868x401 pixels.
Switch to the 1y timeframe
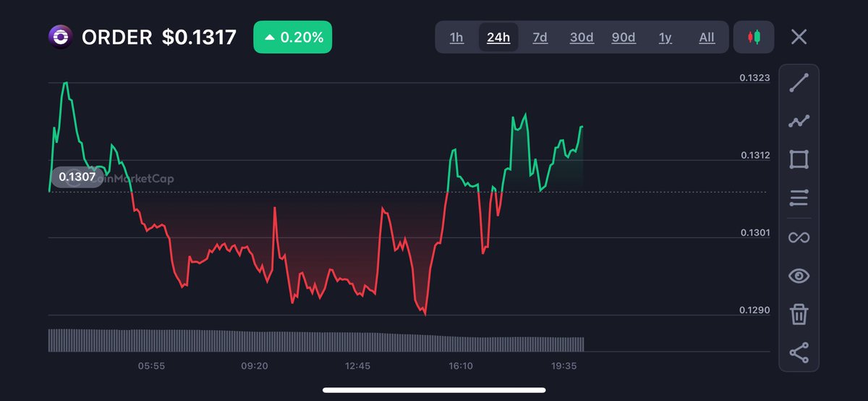[665, 37]
